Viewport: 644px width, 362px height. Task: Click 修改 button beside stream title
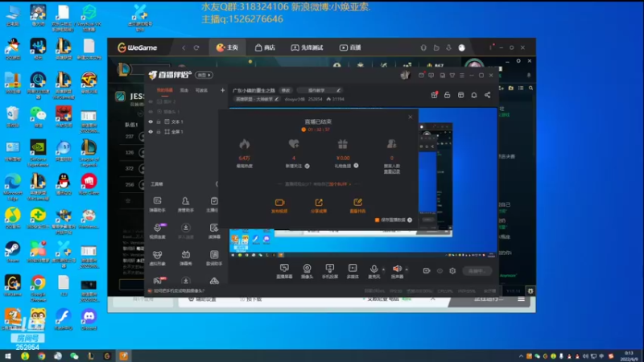pyautogui.click(x=286, y=90)
